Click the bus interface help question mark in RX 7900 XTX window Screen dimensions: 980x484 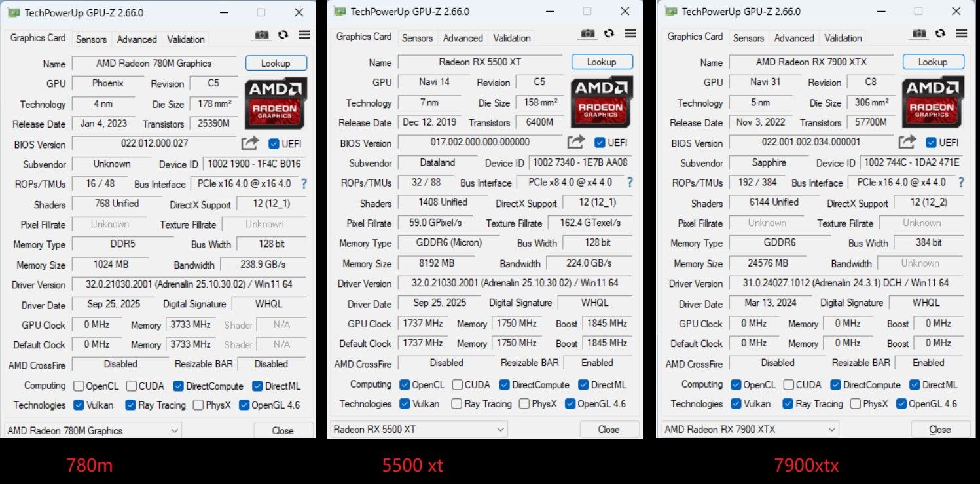(x=961, y=183)
